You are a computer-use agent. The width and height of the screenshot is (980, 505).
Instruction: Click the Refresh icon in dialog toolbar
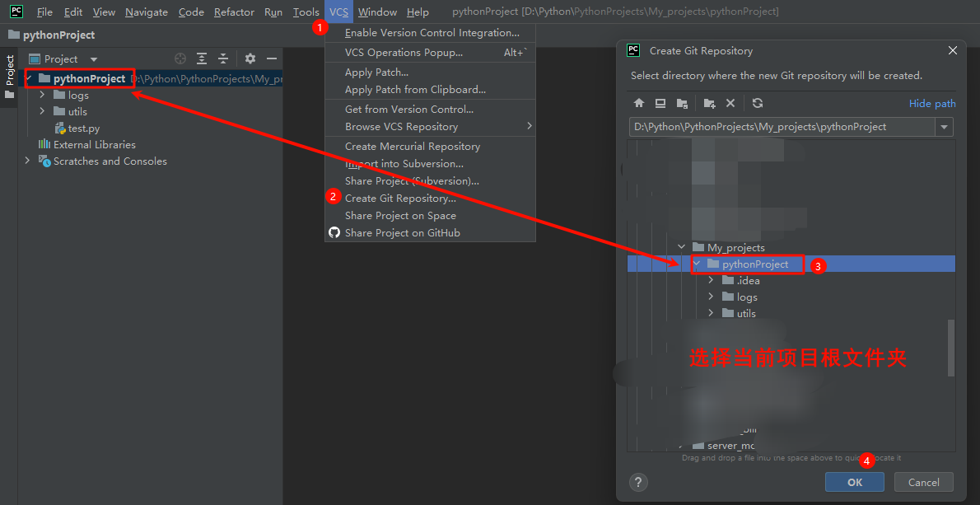pos(758,103)
